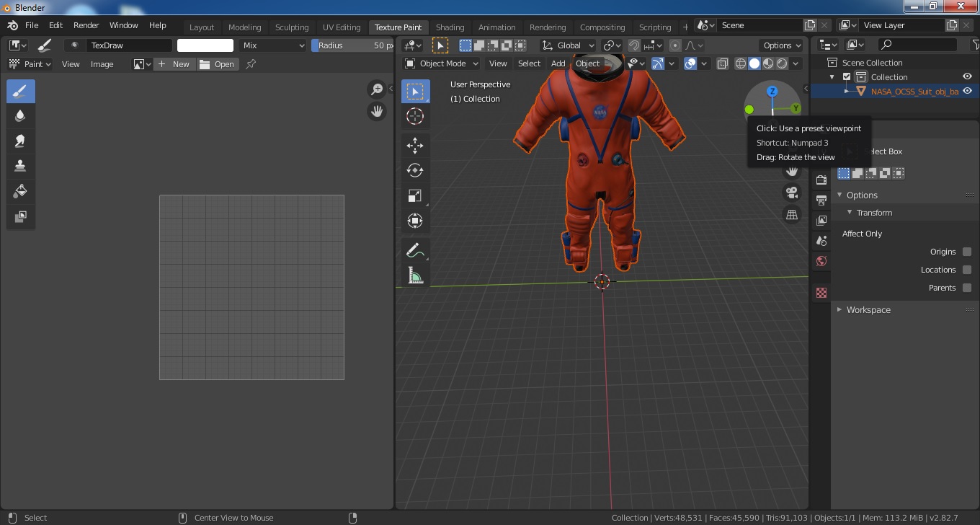The height and width of the screenshot is (525, 980).
Task: Enable the Parents checkbox
Action: point(967,288)
